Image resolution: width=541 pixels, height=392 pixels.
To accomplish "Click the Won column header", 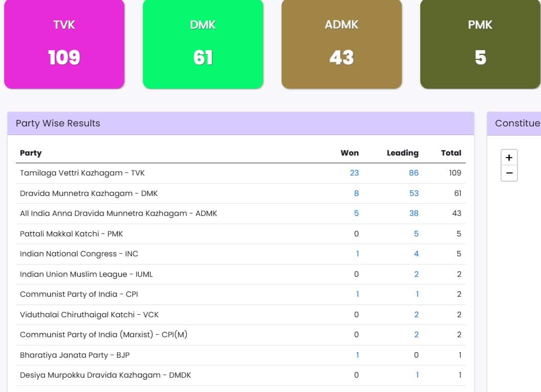I will point(350,153).
